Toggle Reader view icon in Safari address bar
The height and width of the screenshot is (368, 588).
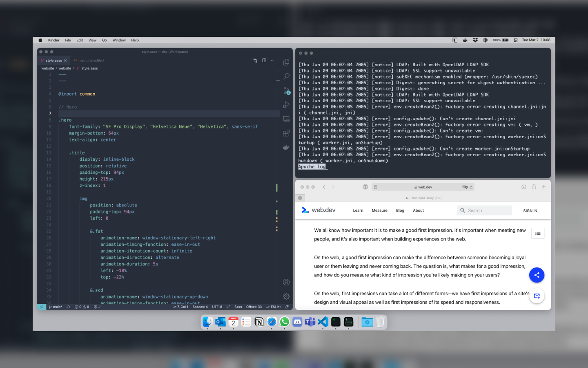(x=375, y=187)
